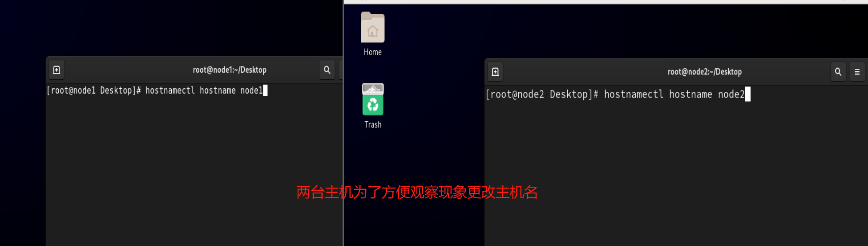Click the partially hidden menu button of node1 terminal
This screenshot has height=246, width=868.
point(341,70)
